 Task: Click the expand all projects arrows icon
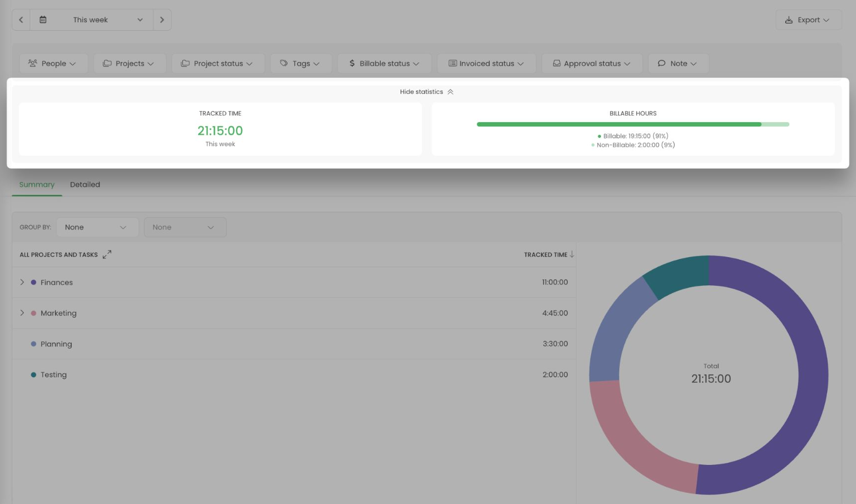click(x=107, y=254)
